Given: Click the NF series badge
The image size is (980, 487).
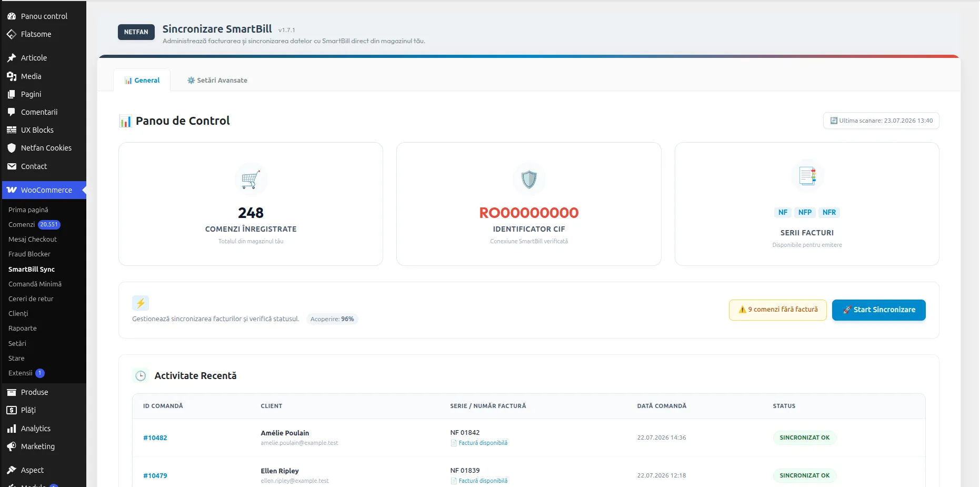Looking at the screenshot, I should tap(783, 212).
